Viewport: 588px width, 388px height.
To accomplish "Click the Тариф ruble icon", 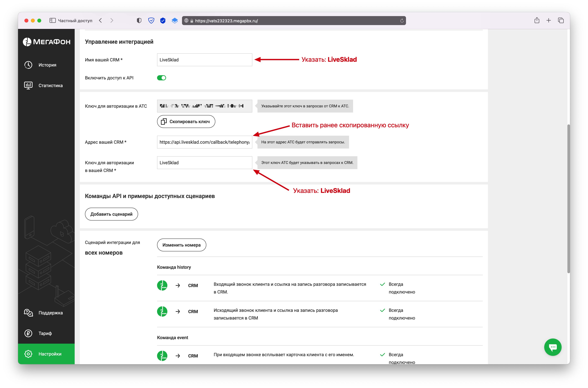I will [28, 333].
